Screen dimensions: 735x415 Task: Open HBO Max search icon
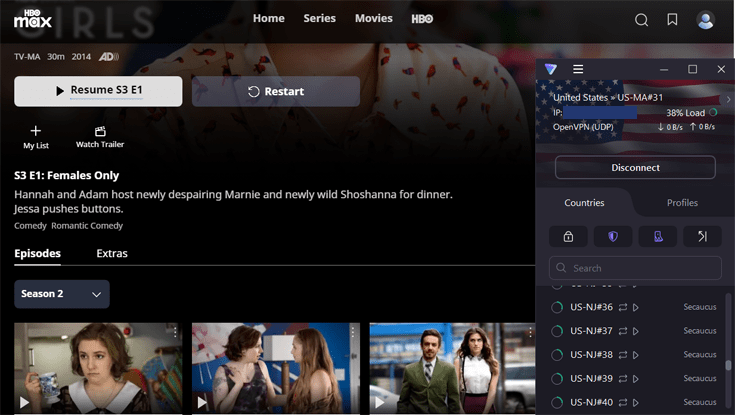(641, 20)
